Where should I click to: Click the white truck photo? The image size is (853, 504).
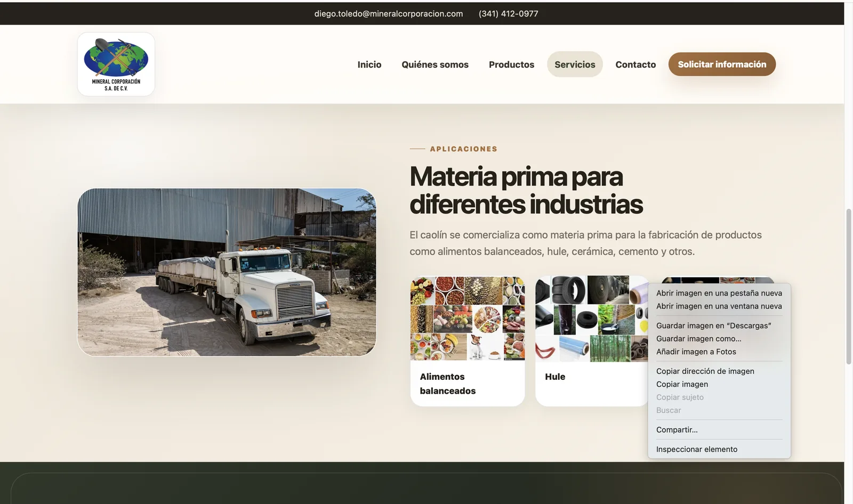227,272
